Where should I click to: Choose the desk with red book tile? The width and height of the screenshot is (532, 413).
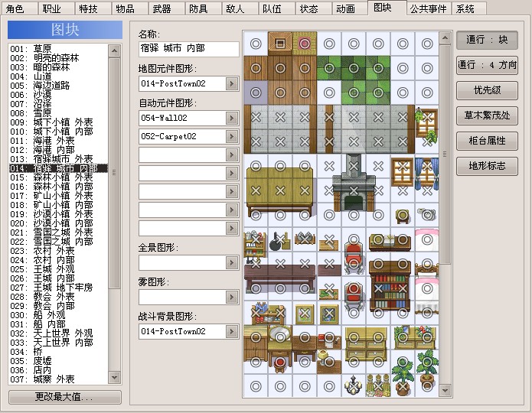pos(328,338)
